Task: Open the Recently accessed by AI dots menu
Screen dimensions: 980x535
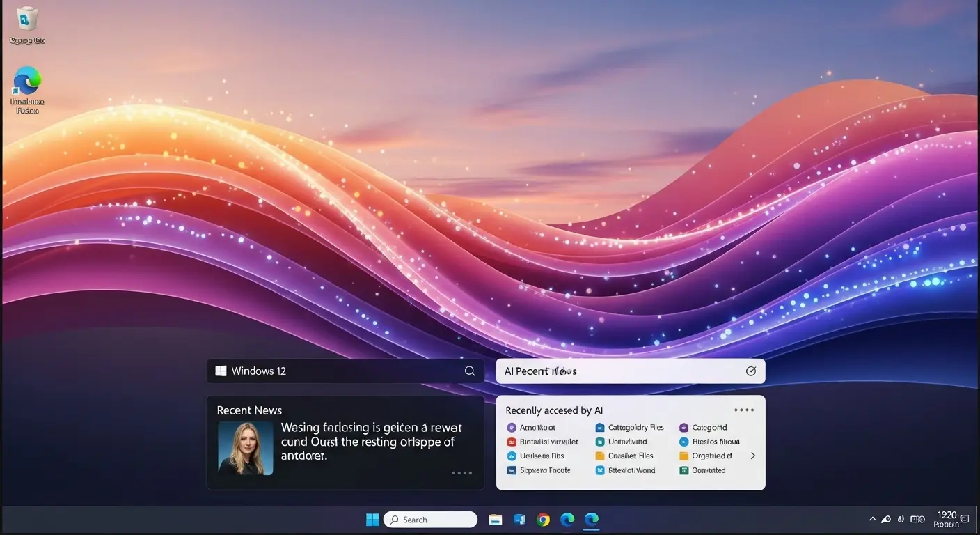Action: coord(744,410)
